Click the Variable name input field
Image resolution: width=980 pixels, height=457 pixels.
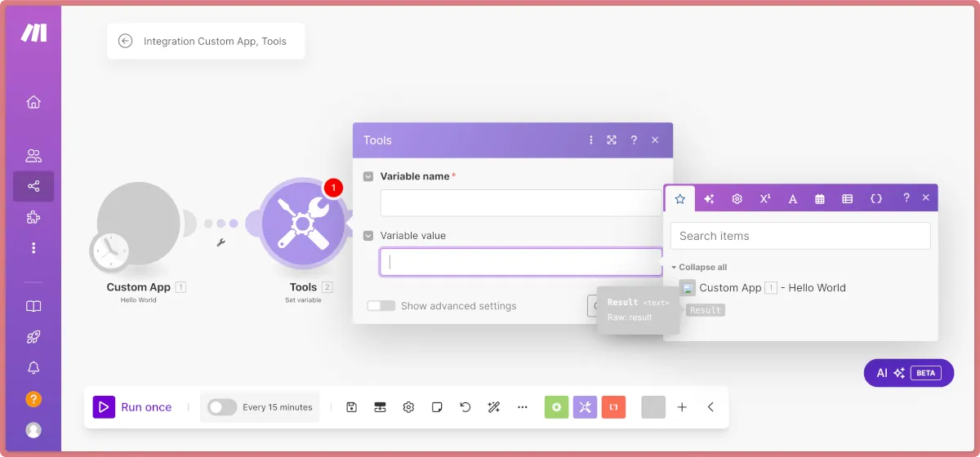tap(521, 203)
